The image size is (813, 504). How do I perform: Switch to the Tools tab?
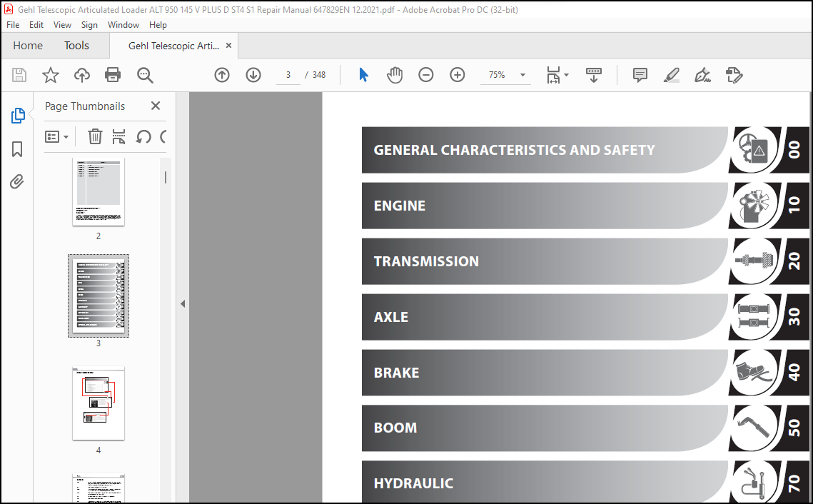pyautogui.click(x=77, y=46)
